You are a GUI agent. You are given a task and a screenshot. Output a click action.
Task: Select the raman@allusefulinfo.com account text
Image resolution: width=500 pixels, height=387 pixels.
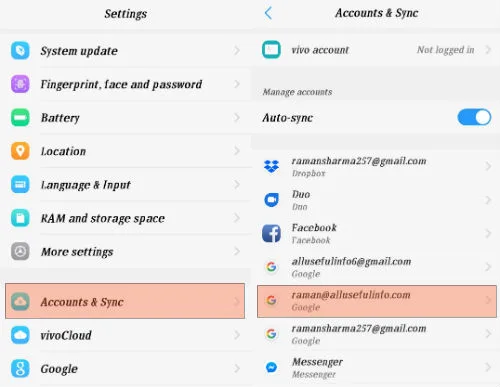[351, 295]
